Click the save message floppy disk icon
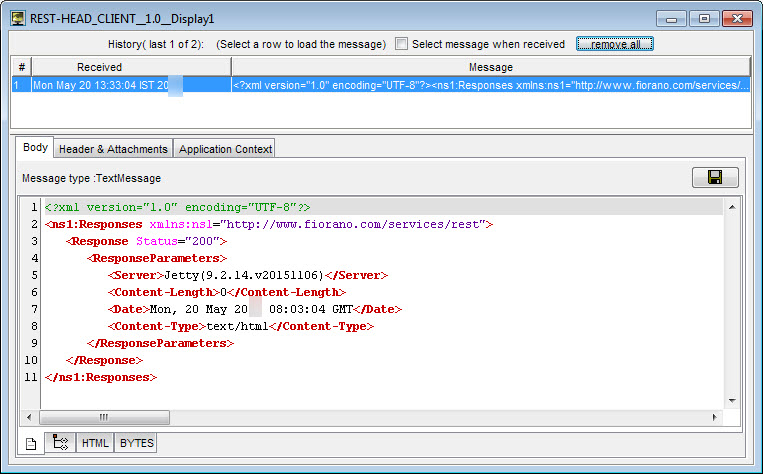 point(715,177)
